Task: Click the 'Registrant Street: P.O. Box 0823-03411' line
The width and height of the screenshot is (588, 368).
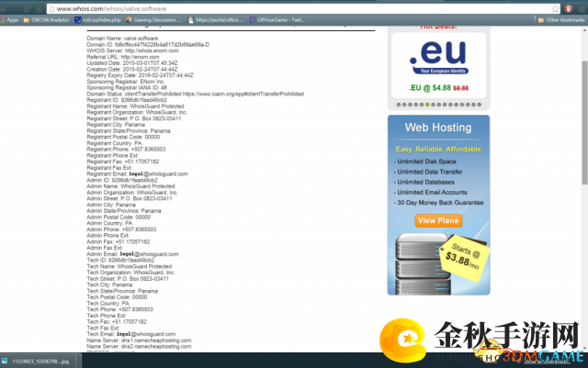Action: [x=134, y=118]
